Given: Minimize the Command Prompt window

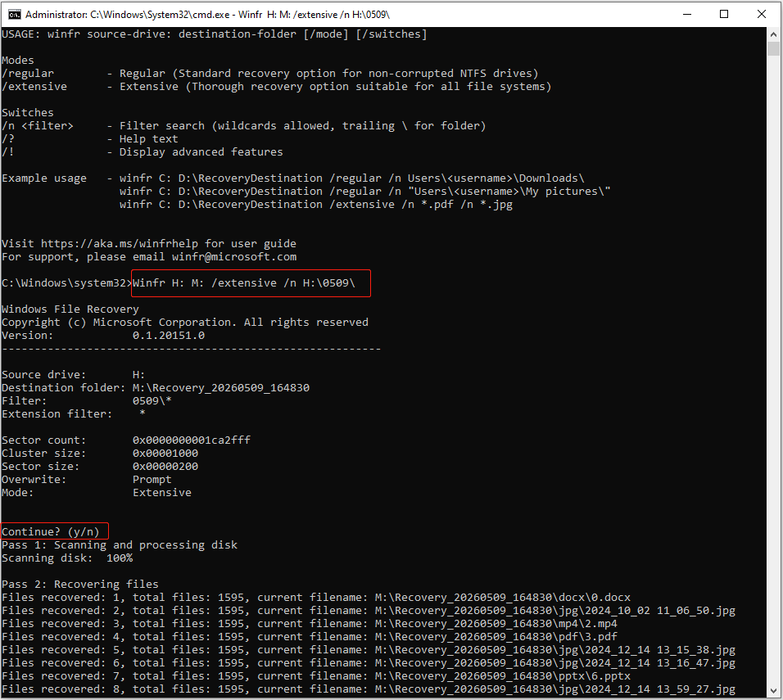Looking at the screenshot, I should point(687,15).
